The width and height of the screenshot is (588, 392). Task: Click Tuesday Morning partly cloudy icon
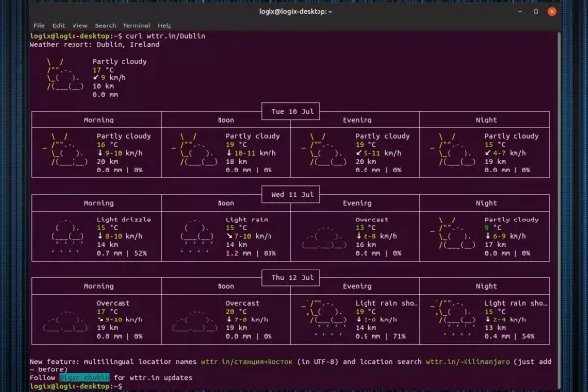tap(66, 149)
